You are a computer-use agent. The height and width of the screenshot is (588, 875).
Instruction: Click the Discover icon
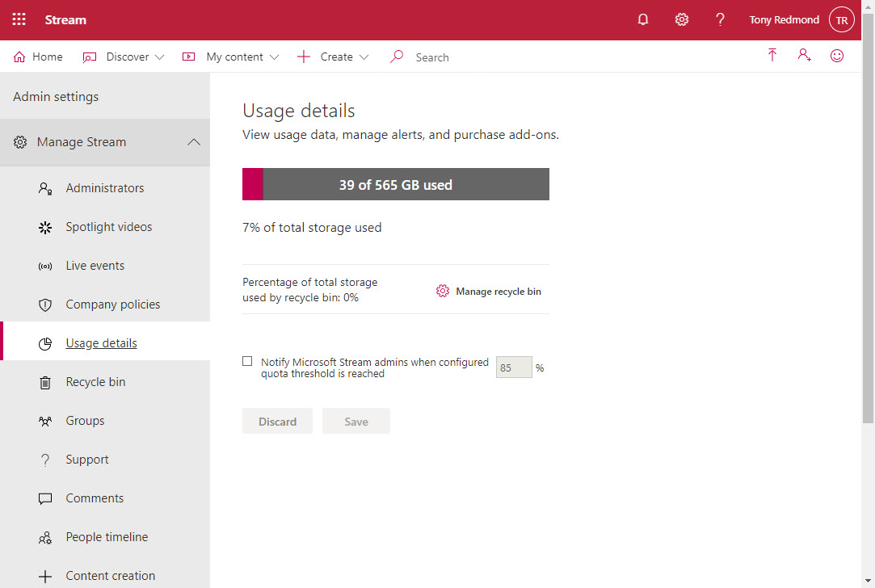(90, 57)
